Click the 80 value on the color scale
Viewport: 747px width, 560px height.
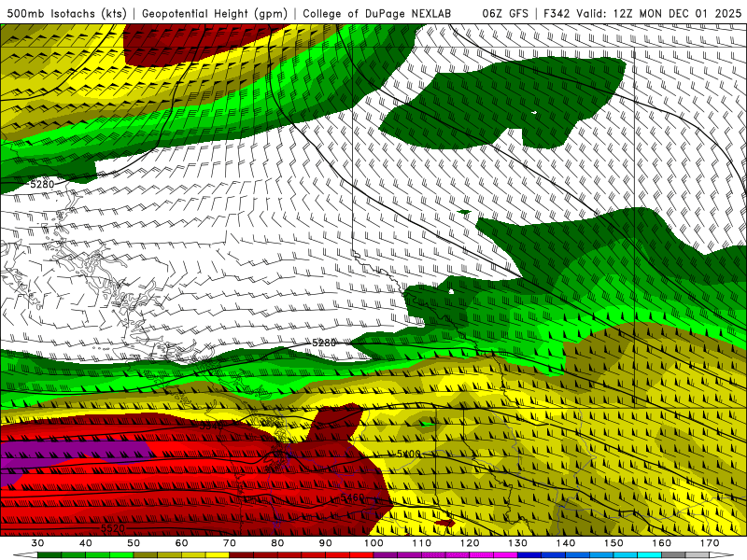277,543
